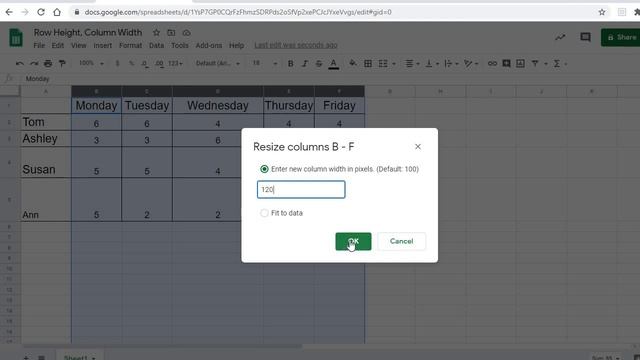
Task: Open the zoom 100% dropdown
Action: (91, 63)
